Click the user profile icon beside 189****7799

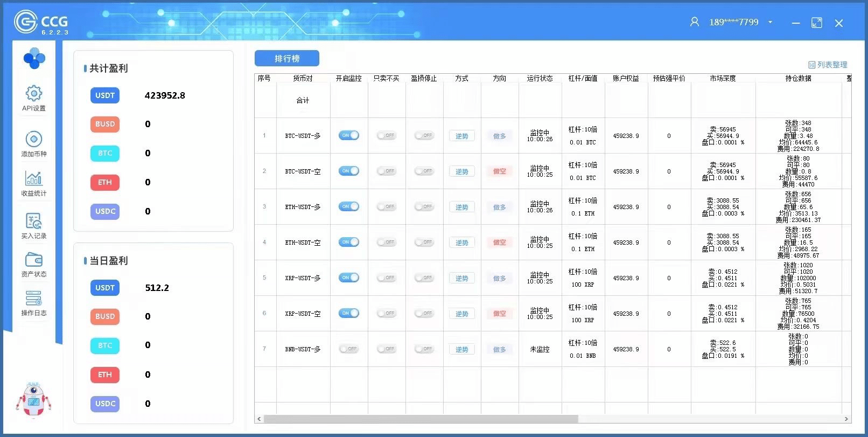click(695, 22)
